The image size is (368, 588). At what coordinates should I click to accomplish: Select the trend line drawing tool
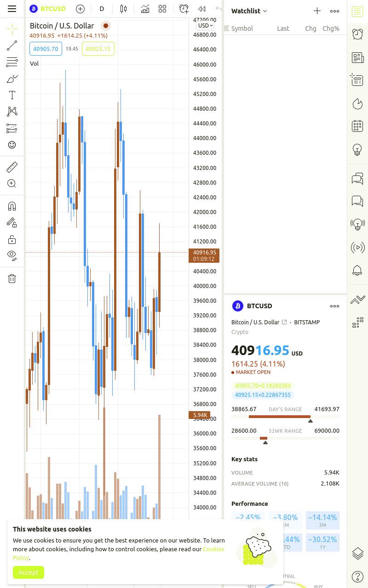[12, 45]
